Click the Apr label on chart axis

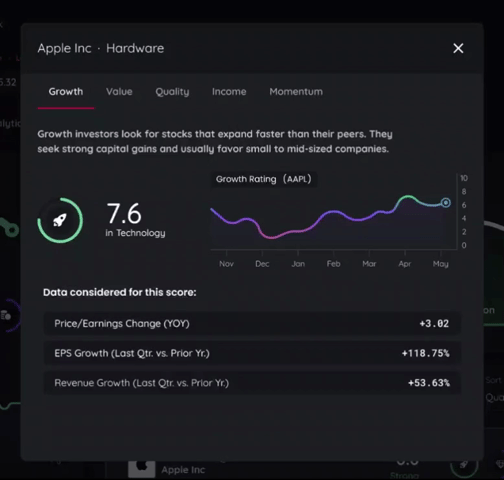pos(405,264)
